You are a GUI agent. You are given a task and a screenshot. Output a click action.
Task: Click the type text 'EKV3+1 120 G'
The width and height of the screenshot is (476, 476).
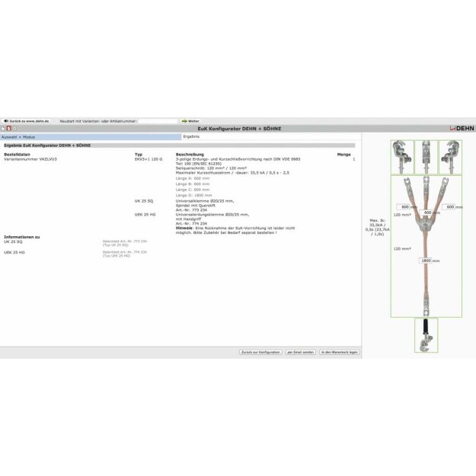pyautogui.click(x=149, y=159)
